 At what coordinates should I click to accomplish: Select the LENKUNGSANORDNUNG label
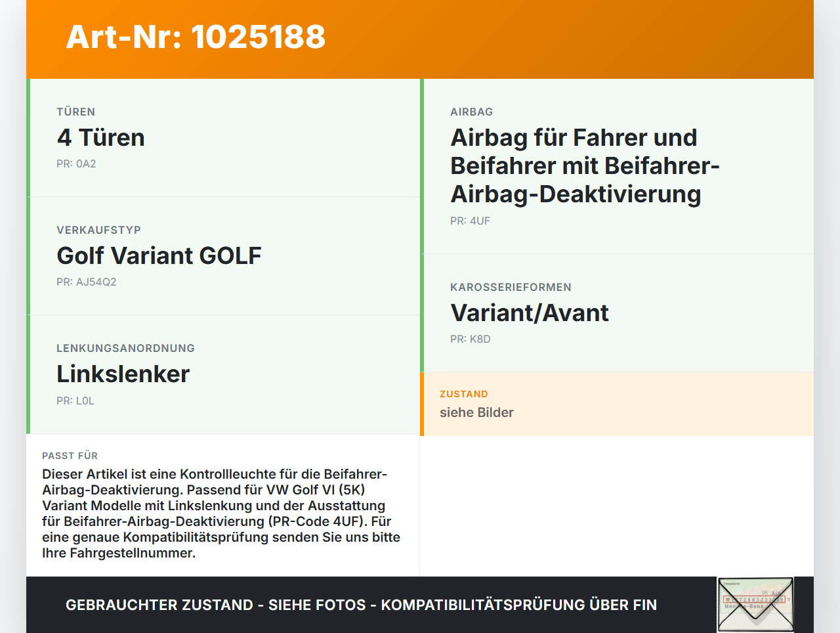click(x=125, y=348)
